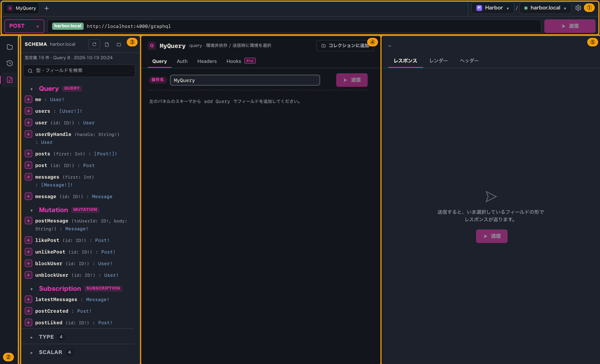Screen dimensions: 600x364
Task: Click the 送信 button in the URL bar
Action: 570,26
